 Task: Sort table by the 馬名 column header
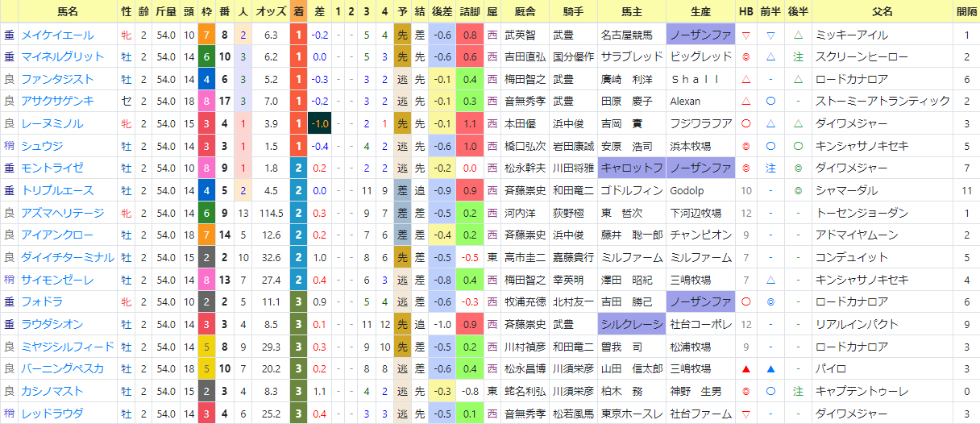tap(68, 12)
